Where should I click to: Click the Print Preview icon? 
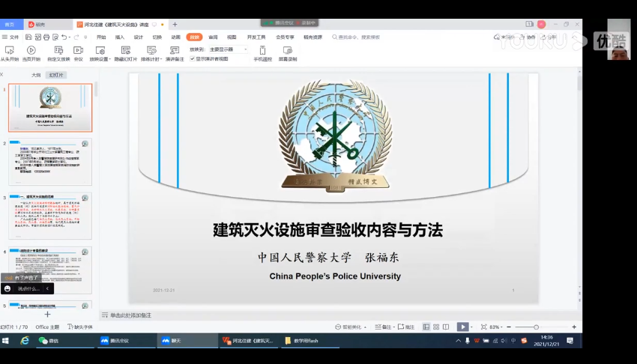coord(55,37)
